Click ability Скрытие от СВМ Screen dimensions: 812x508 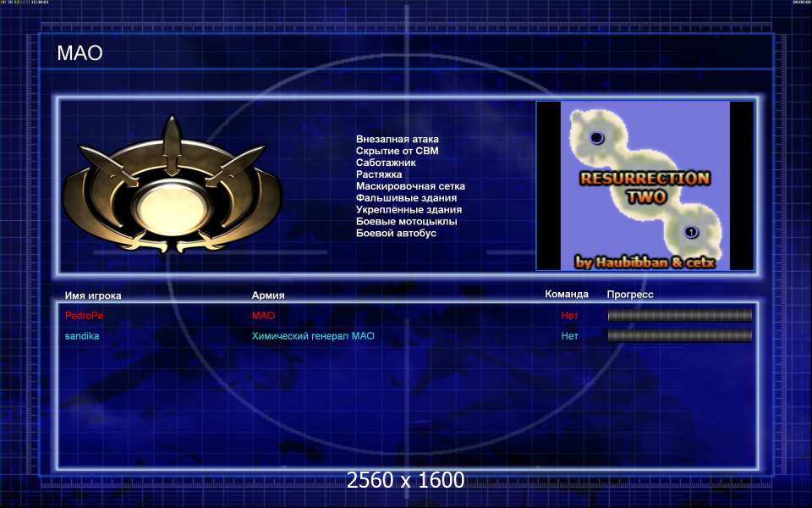[398, 151]
